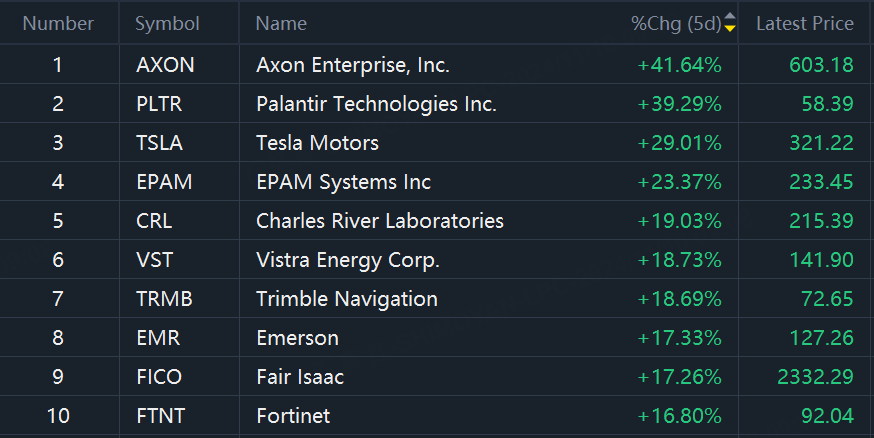Select Charles River Laboratories row

(x=379, y=221)
